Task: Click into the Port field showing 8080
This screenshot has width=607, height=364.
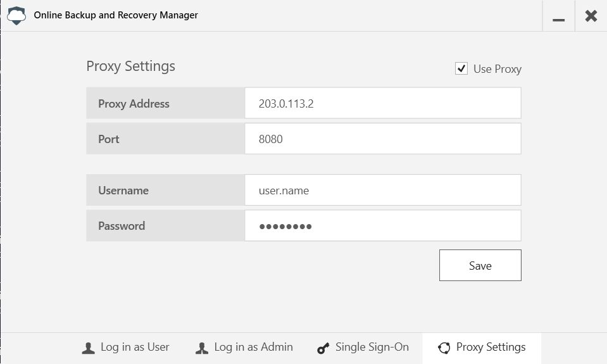Action: click(383, 139)
